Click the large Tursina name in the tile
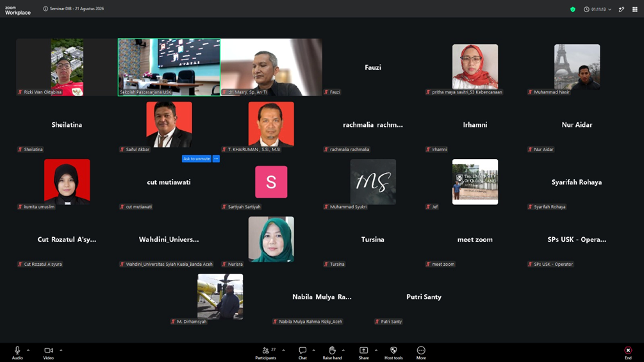Viewport: 644px width, 362px height. click(x=373, y=240)
